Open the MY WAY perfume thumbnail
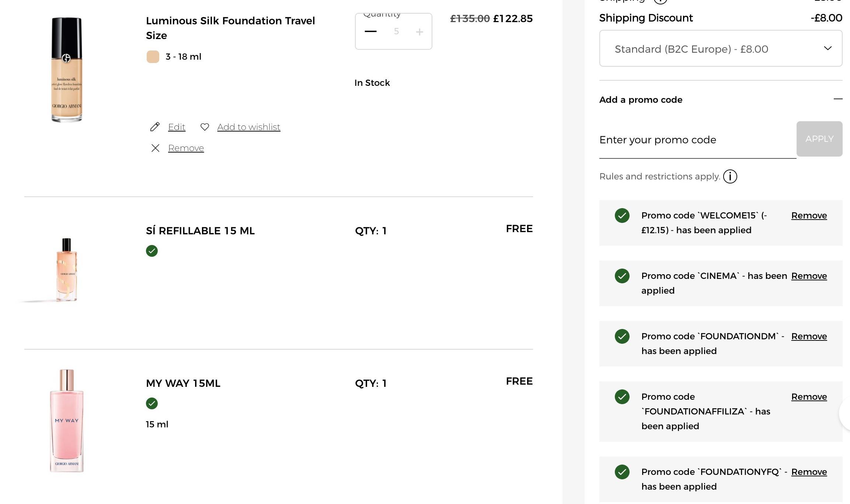The image size is (850, 504). [67, 421]
